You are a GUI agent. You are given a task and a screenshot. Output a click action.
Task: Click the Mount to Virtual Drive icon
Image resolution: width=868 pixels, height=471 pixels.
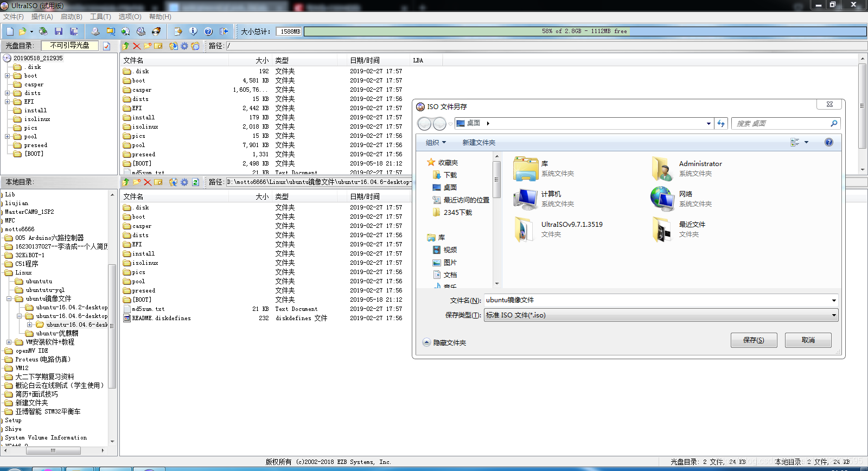[141, 31]
